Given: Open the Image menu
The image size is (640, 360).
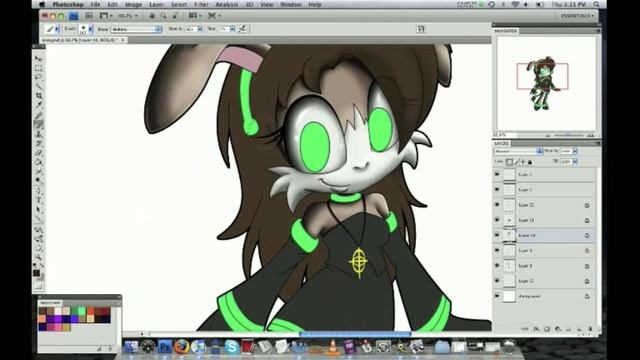Looking at the screenshot, I should point(133,4).
